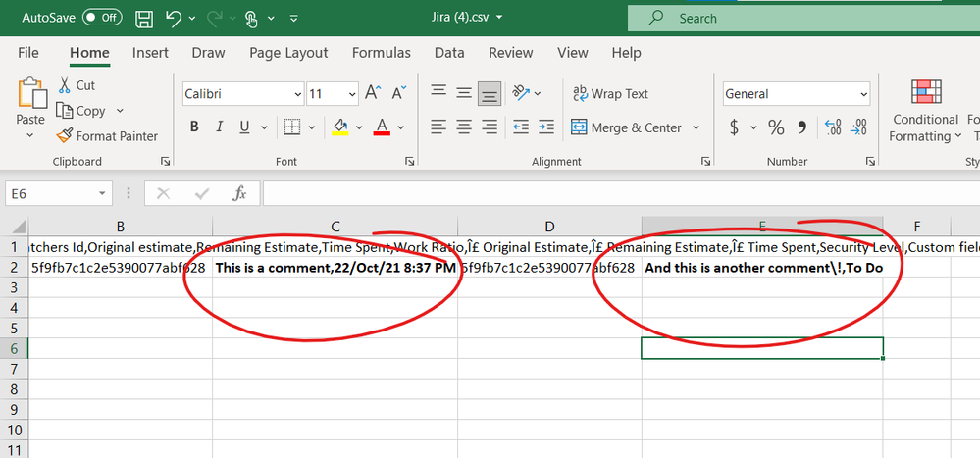The width and height of the screenshot is (980, 458).
Task: Click the Touch/Mouse Mode icon
Action: [x=251, y=19]
